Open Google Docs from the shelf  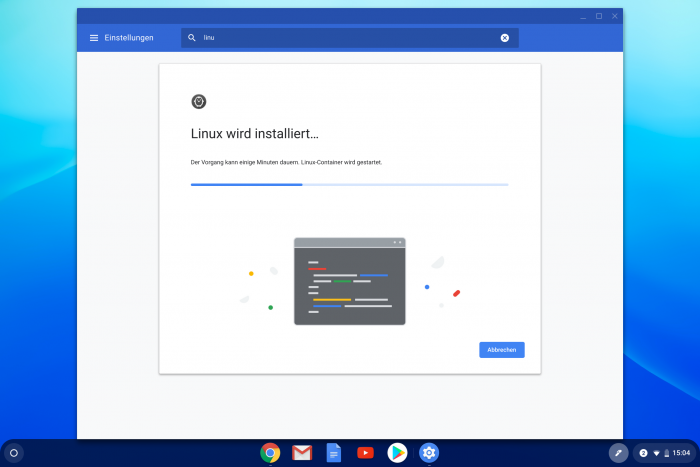click(x=333, y=453)
